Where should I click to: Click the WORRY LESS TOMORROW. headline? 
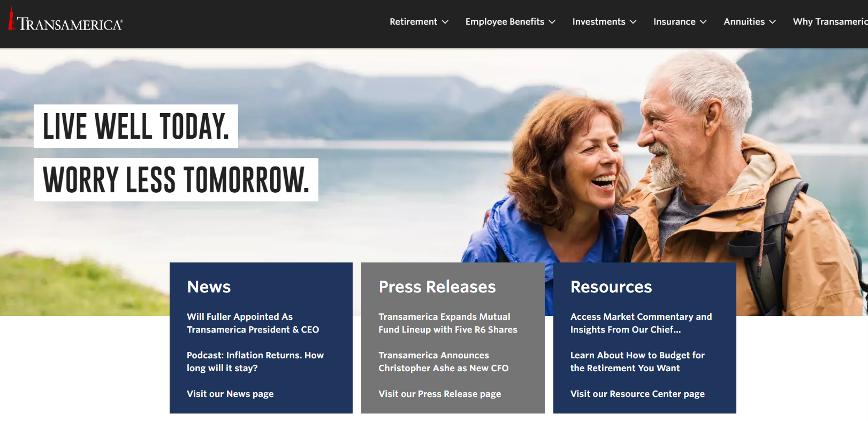point(176,179)
